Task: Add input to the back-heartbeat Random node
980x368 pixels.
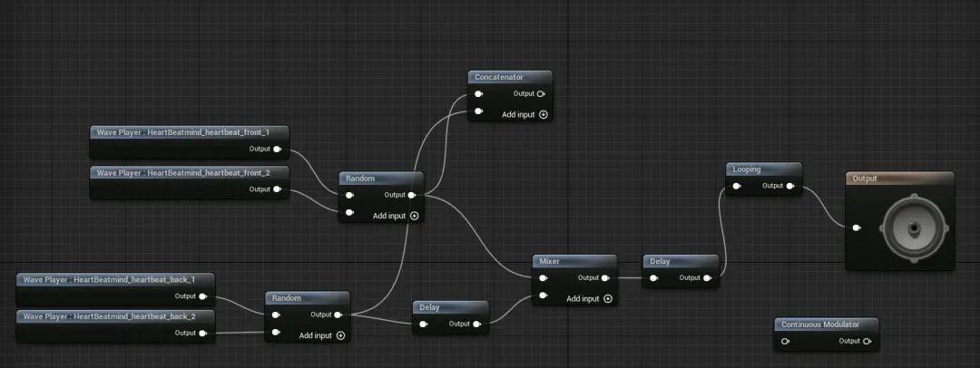Action: coord(340,335)
